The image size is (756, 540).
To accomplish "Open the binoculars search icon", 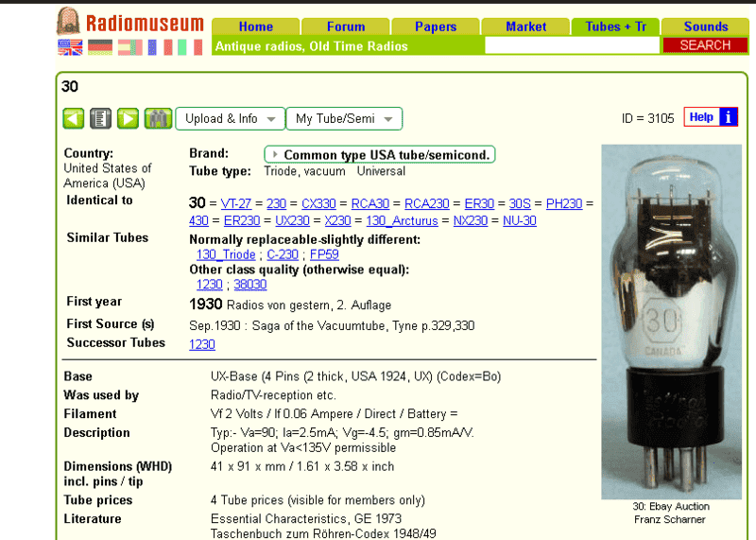I will coord(158,119).
